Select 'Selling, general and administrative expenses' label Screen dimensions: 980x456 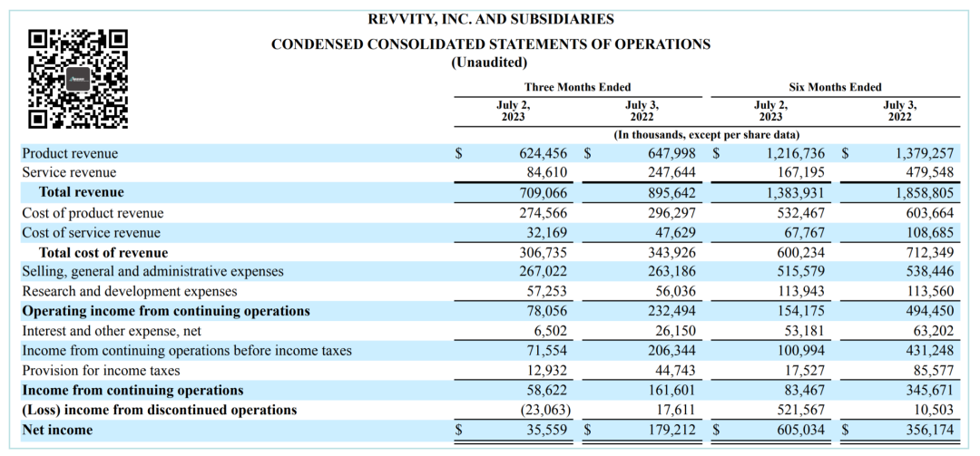[153, 272]
